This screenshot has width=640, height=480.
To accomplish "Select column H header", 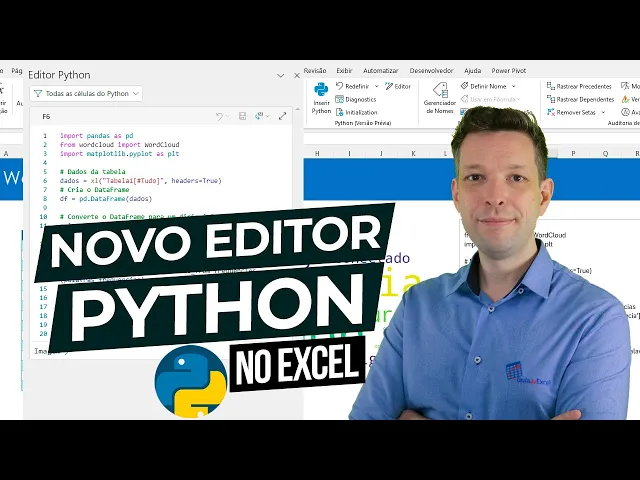I will click(x=317, y=153).
